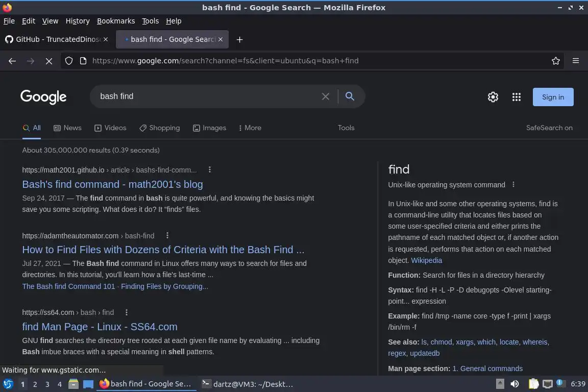The image size is (588, 392).
Task: Open the Edit menu
Action: [29, 21]
